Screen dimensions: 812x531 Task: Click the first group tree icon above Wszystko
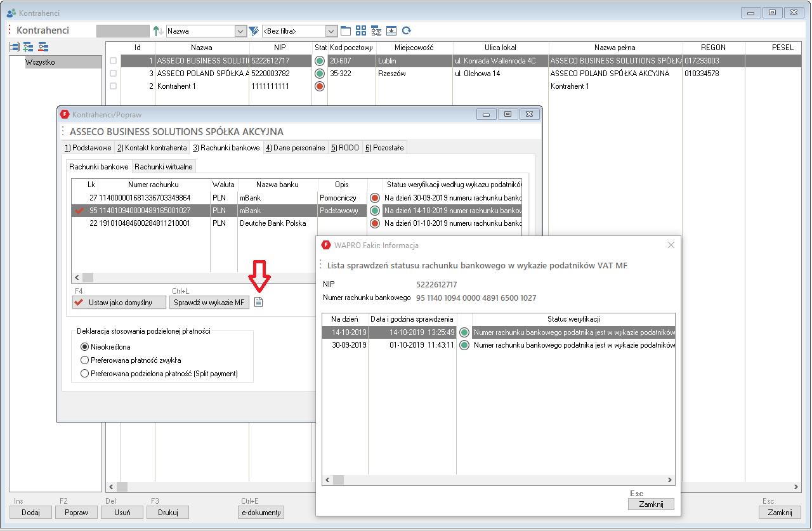15,47
